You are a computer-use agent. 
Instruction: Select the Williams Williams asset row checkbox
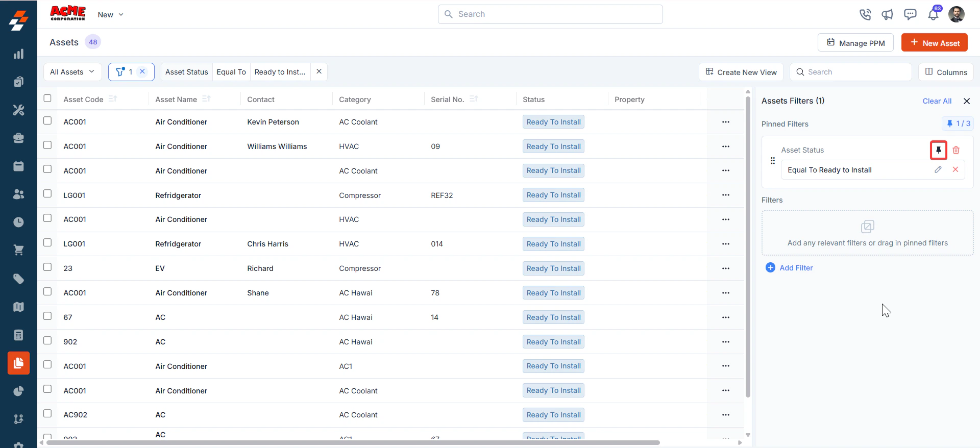(x=47, y=145)
